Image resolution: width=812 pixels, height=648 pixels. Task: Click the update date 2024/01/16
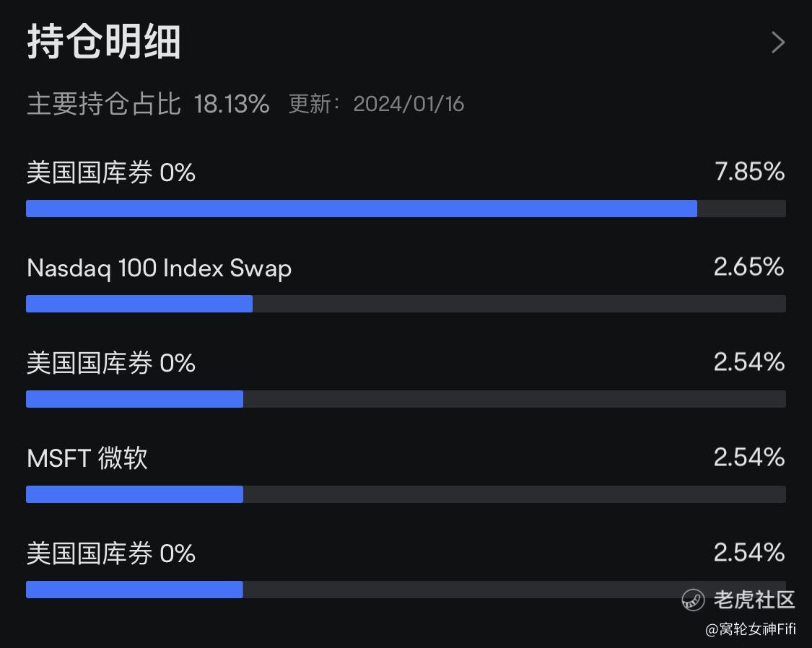point(409,104)
